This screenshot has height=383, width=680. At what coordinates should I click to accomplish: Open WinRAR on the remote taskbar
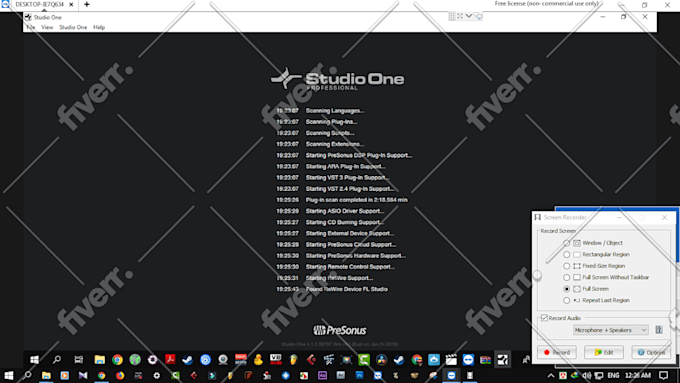click(x=485, y=360)
